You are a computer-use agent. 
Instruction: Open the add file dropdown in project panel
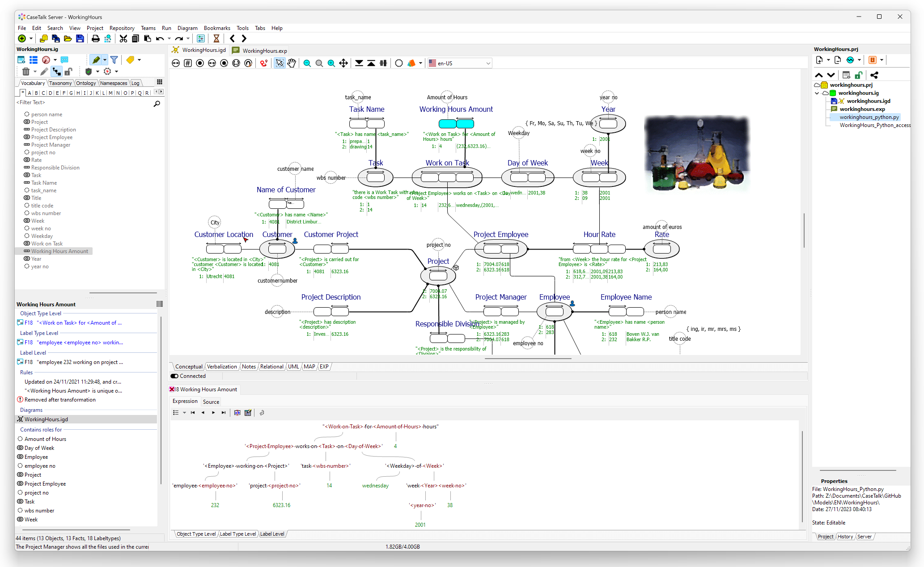pyautogui.click(x=828, y=60)
